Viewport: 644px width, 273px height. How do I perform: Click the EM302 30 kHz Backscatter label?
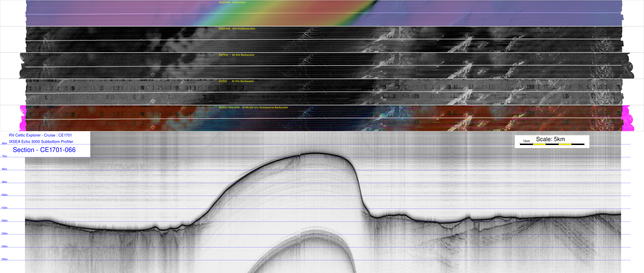click(x=236, y=81)
